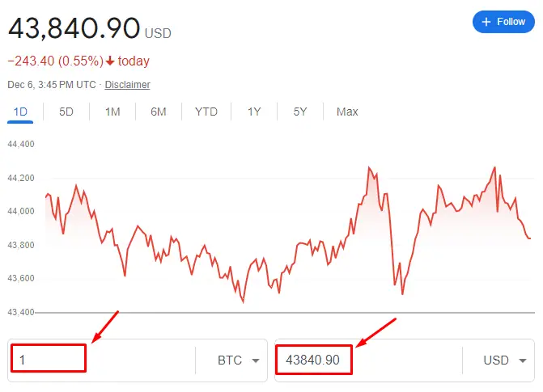Switch to the 5D range tab
Image resolution: width=543 pixels, height=392 pixels.
(66, 112)
